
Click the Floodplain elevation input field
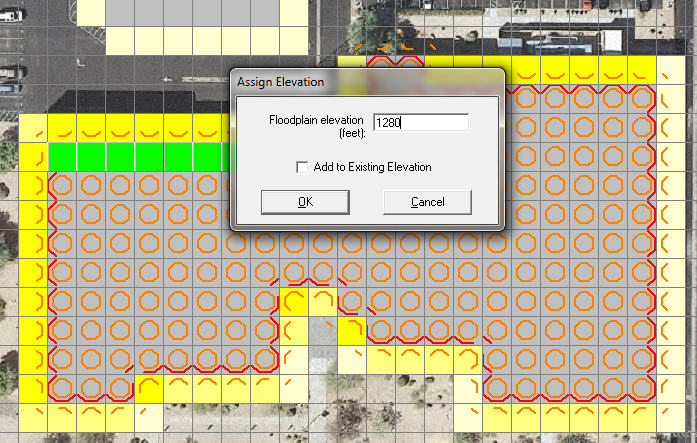click(420, 122)
